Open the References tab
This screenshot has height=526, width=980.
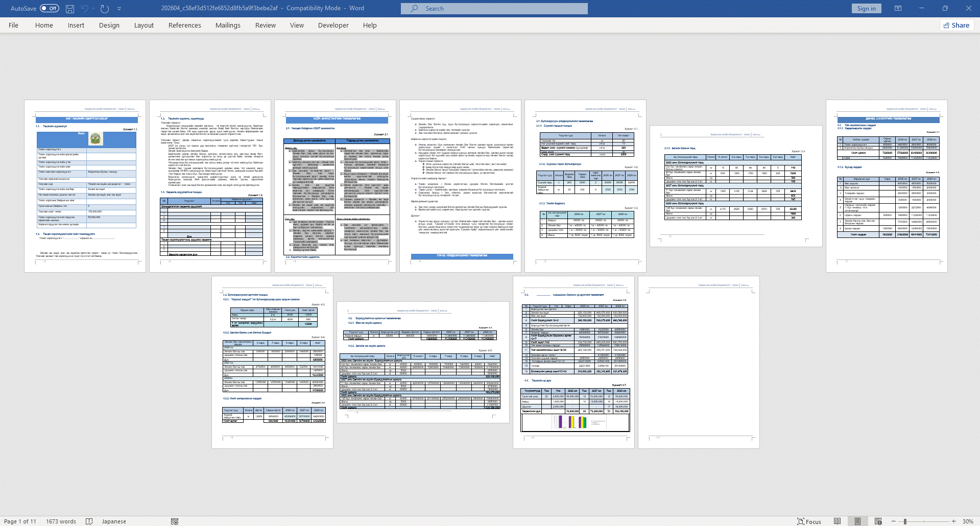(x=184, y=25)
